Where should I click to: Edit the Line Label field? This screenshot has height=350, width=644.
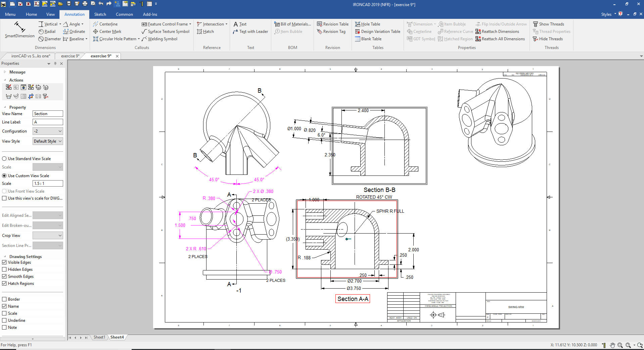coord(48,122)
